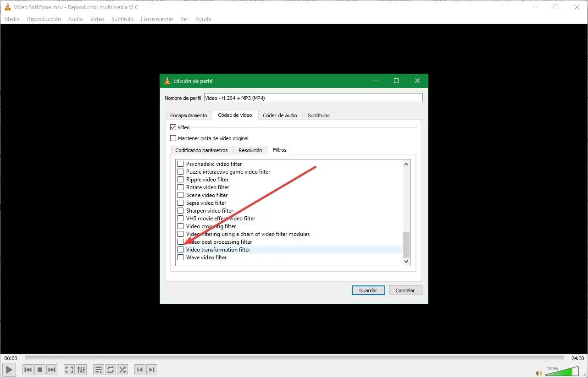
Task: Check the Psychedelic video filter box
Action: (181, 164)
